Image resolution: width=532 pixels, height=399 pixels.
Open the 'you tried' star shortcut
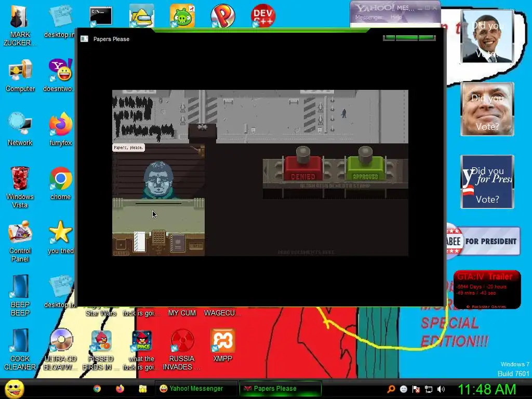pos(60,237)
